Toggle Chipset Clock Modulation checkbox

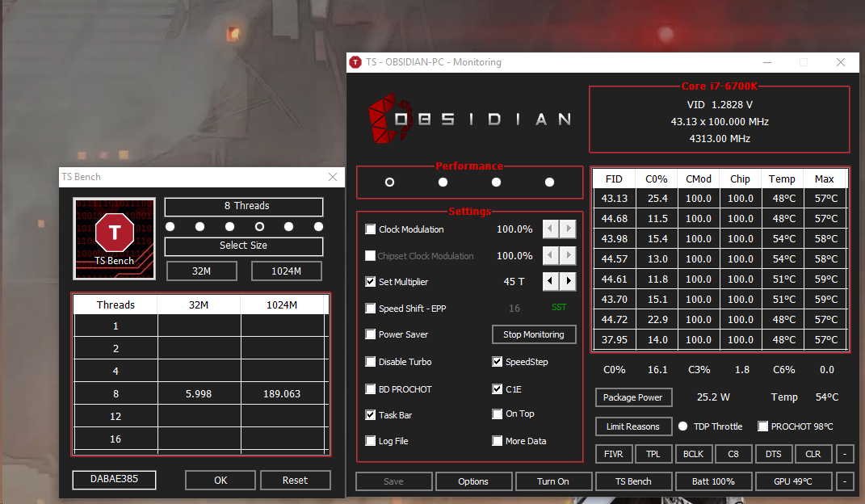click(x=370, y=256)
